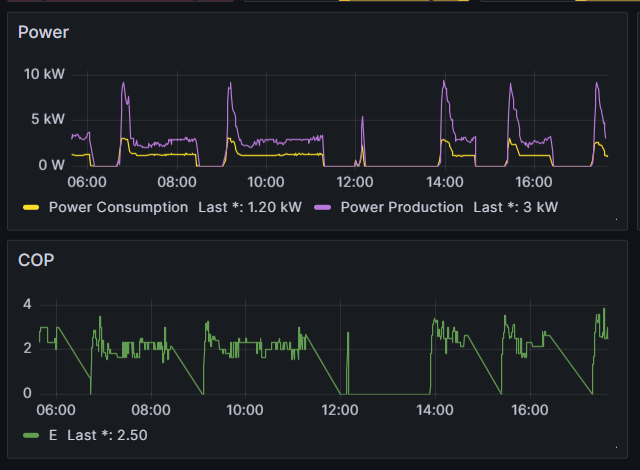This screenshot has height=470, width=640.
Task: Click 14:00 tick on the Power chart
Action: [445, 182]
